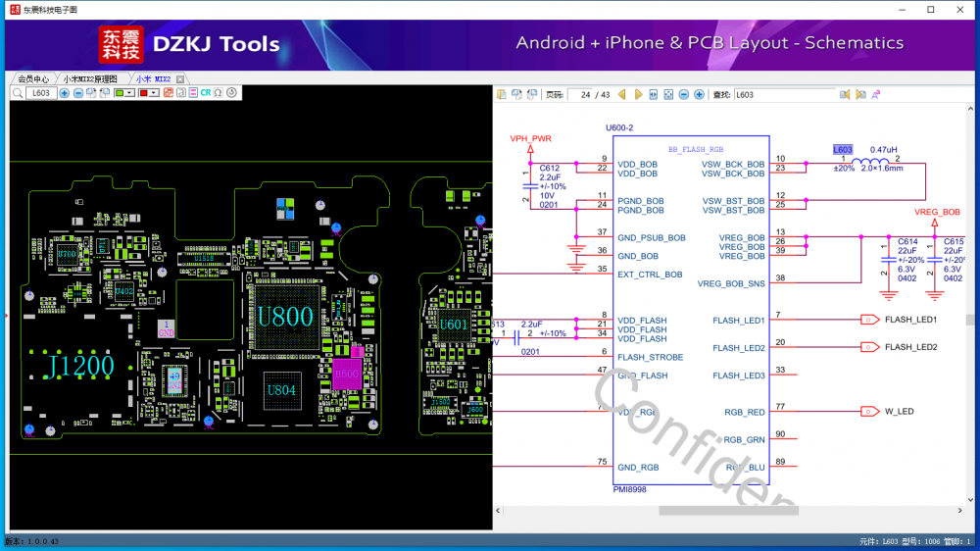Click the fit-to-page icon in schematic toolbar

pos(668,95)
